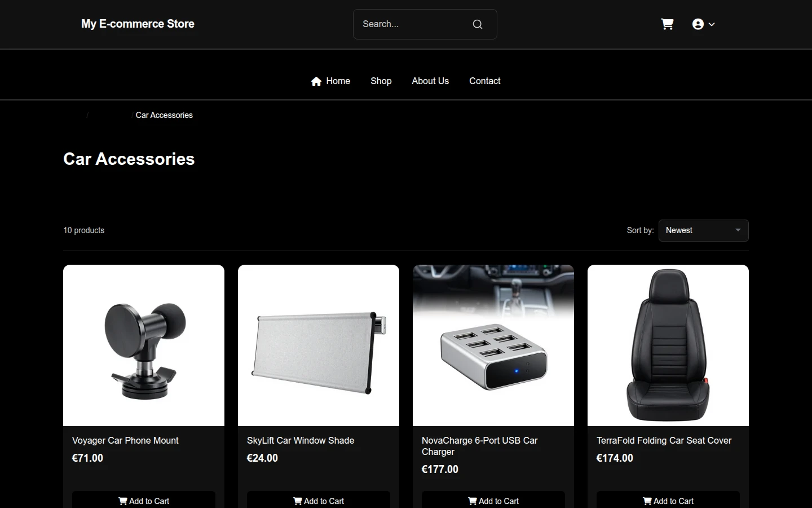Image resolution: width=812 pixels, height=508 pixels.
Task: Go to Home navigation link
Action: [x=330, y=81]
